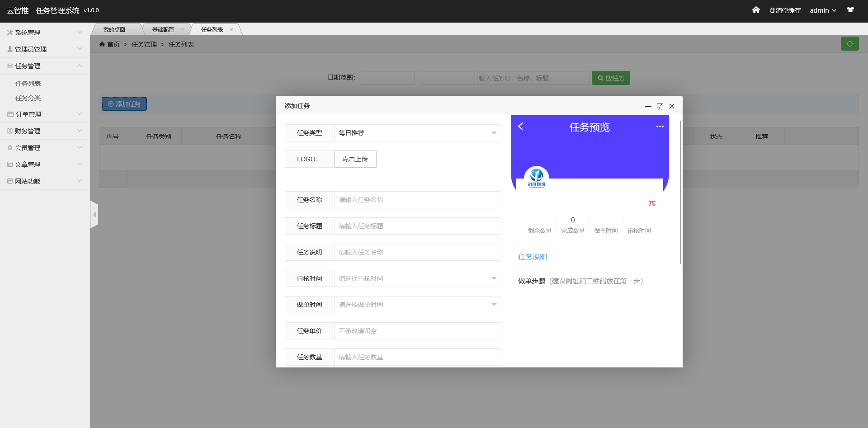The height and width of the screenshot is (428, 868).
Task: Open three-dot menu in task preview
Action: [x=660, y=127]
